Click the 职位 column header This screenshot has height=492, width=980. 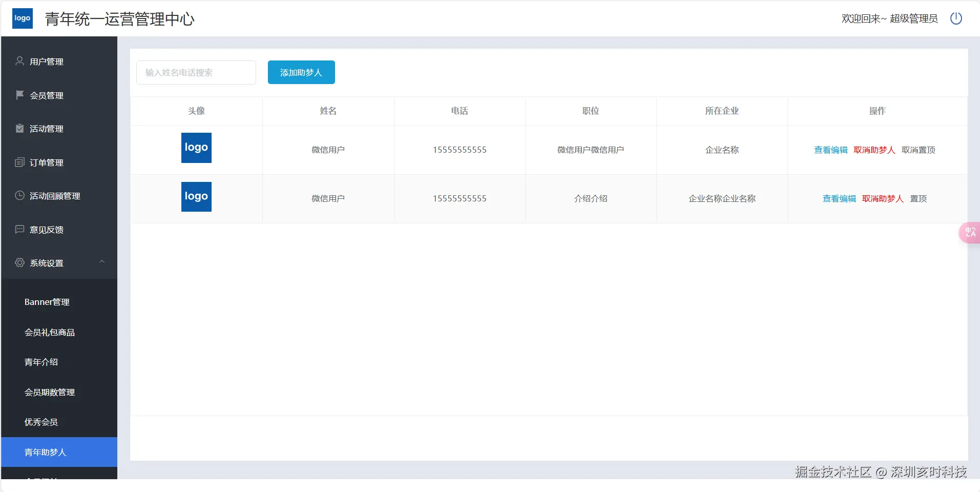tap(591, 111)
